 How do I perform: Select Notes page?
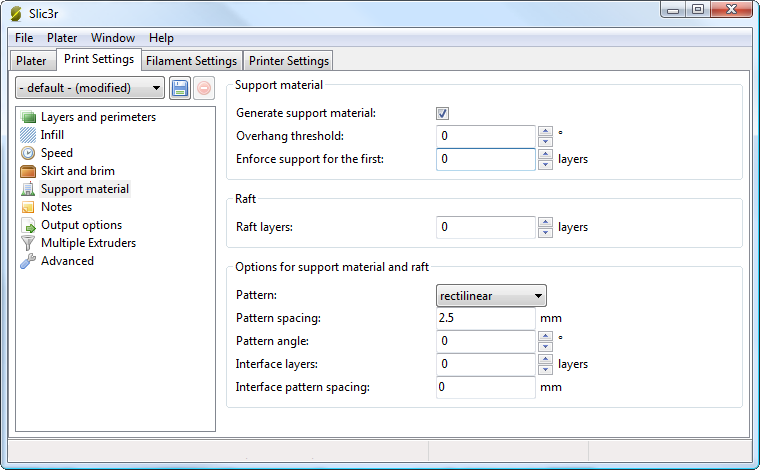click(x=57, y=207)
